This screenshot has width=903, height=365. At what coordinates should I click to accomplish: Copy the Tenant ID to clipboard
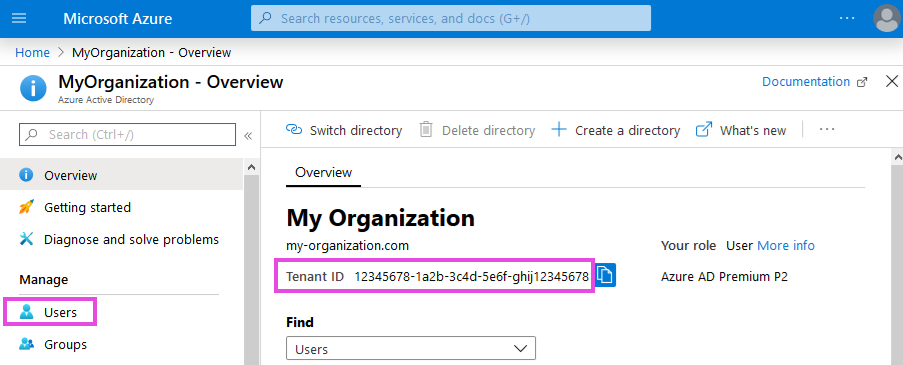point(605,275)
